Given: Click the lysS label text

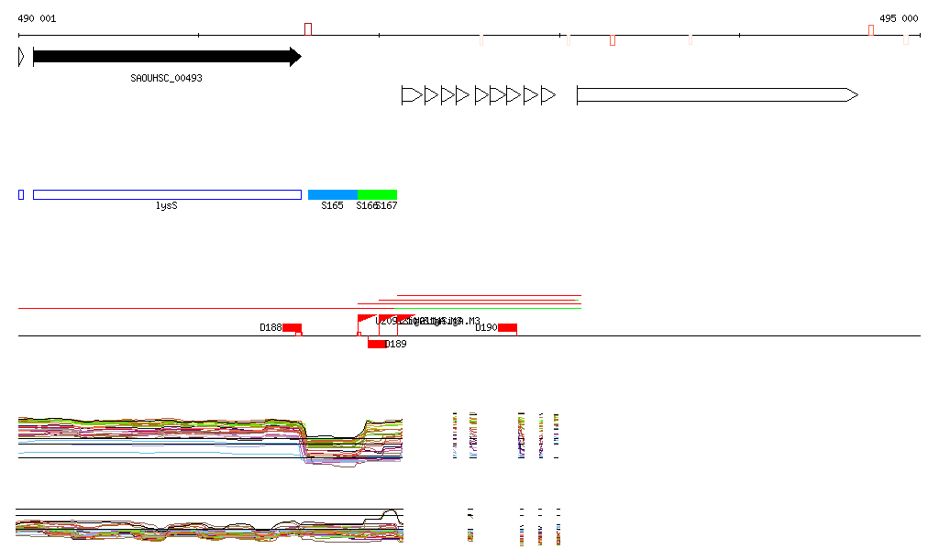Looking at the screenshot, I should tap(167, 206).
